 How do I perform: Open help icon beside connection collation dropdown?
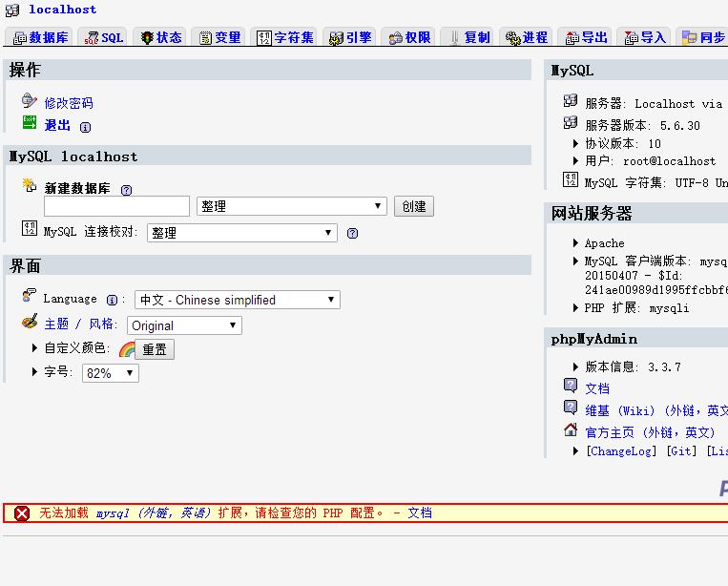352,233
